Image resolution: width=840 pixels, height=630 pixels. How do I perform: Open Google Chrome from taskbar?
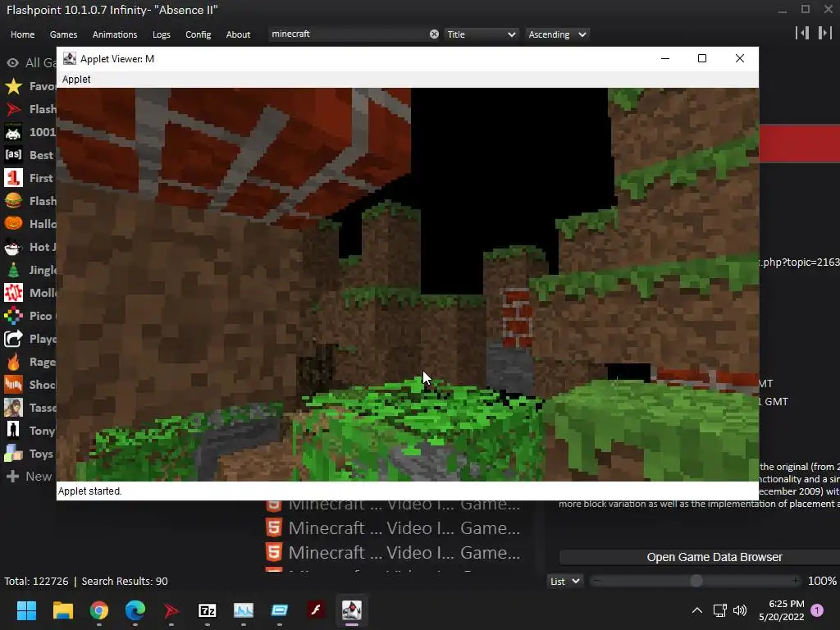[x=99, y=610]
